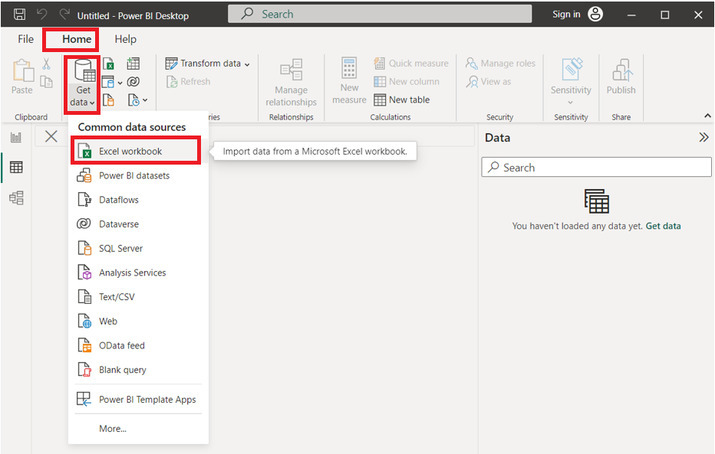
Task: Open the Data hub ribbon icon
Action: click(x=108, y=82)
